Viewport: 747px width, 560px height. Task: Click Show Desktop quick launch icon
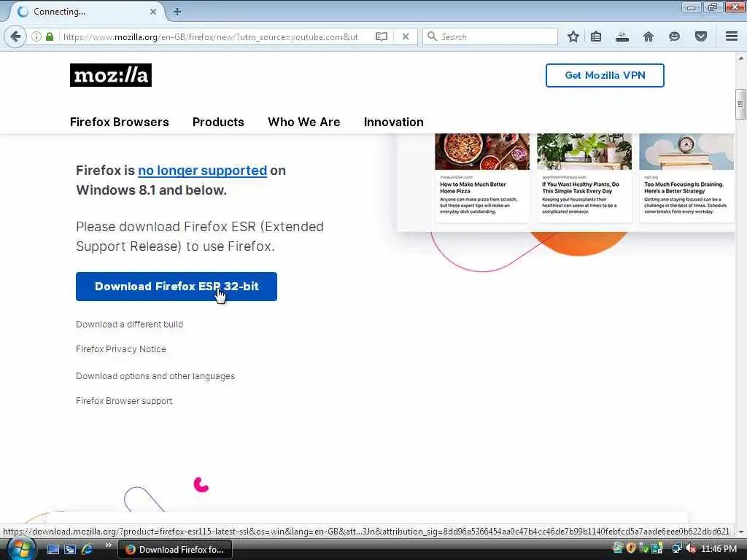point(53,550)
